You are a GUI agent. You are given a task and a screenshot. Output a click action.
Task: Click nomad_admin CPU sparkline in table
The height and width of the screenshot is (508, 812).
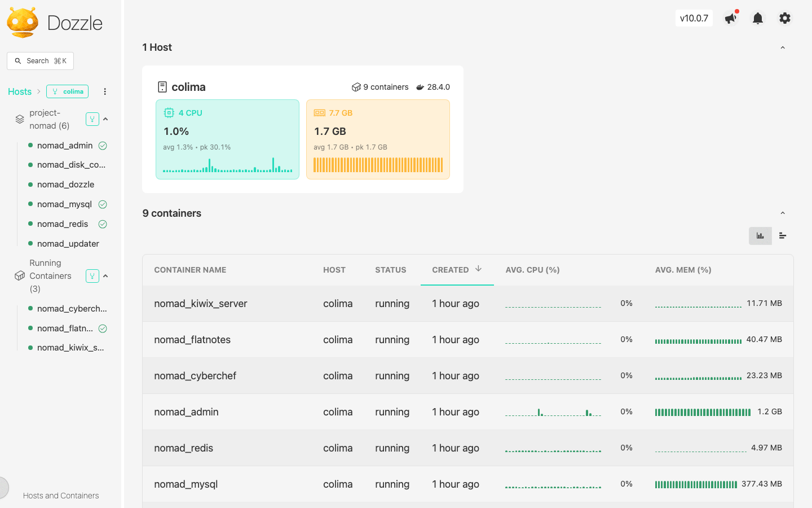(553, 412)
